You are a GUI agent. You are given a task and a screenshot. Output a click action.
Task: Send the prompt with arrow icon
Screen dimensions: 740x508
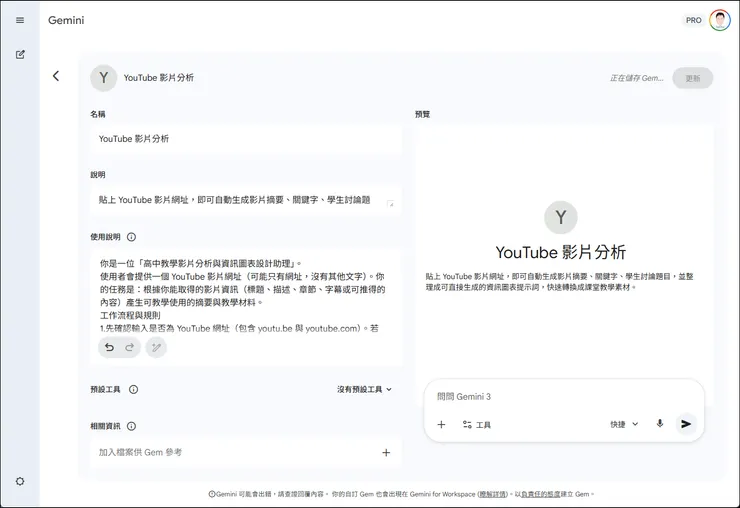pyautogui.click(x=686, y=424)
